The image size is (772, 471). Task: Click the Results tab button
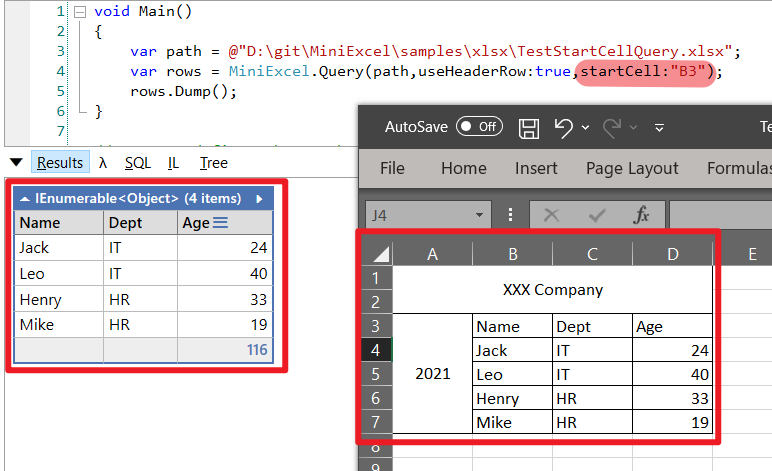click(60, 163)
